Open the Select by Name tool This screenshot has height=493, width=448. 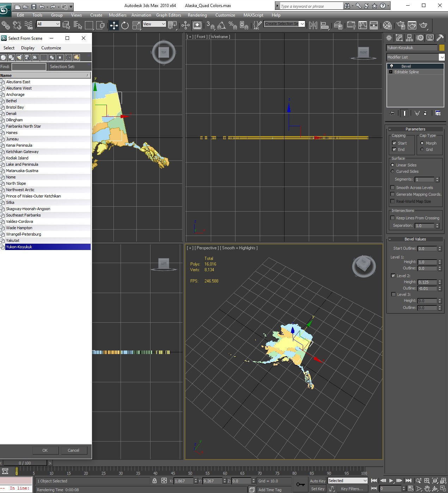[x=78, y=25]
